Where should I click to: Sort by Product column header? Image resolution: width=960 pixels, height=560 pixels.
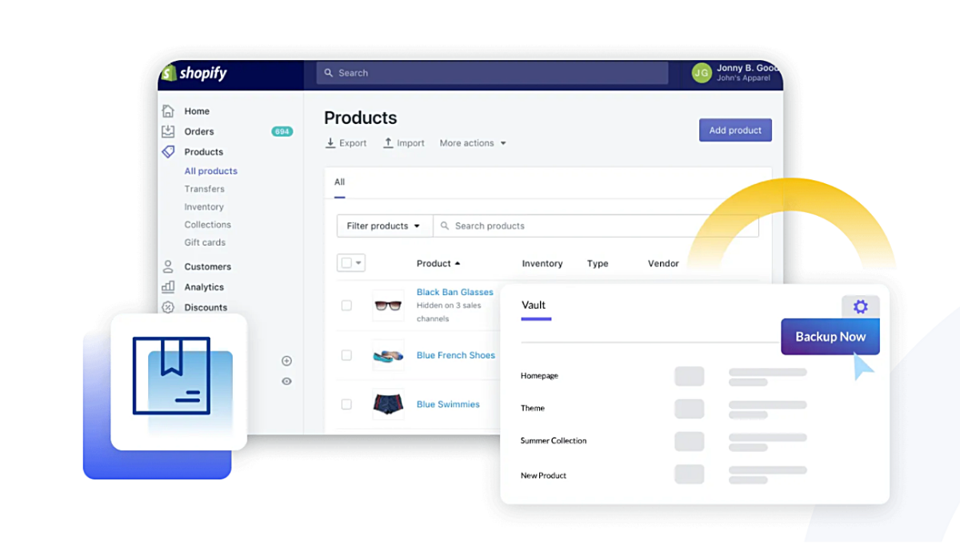438,263
